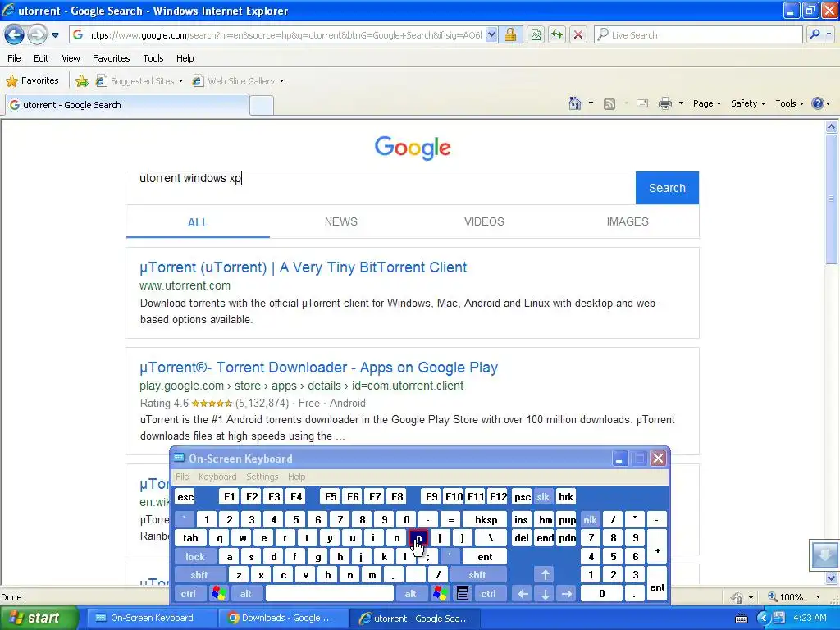The width and height of the screenshot is (840, 630).
Task: Open Suggested Sites dropdown
Action: 139,81
